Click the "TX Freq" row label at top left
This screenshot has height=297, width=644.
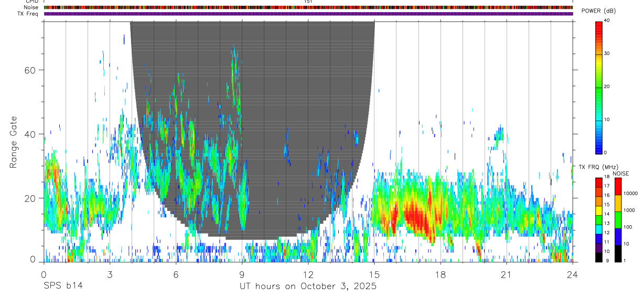(29, 14)
